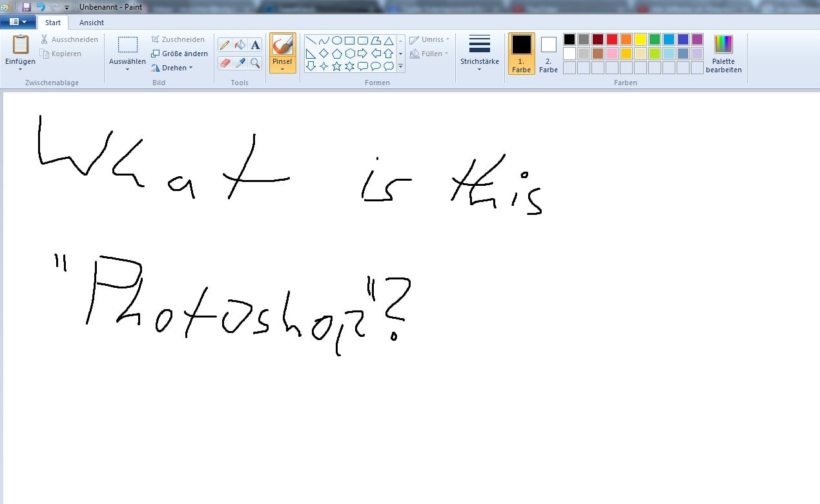The height and width of the screenshot is (504, 820).
Task: Choose the Cloud callout shape
Action: pos(389,66)
